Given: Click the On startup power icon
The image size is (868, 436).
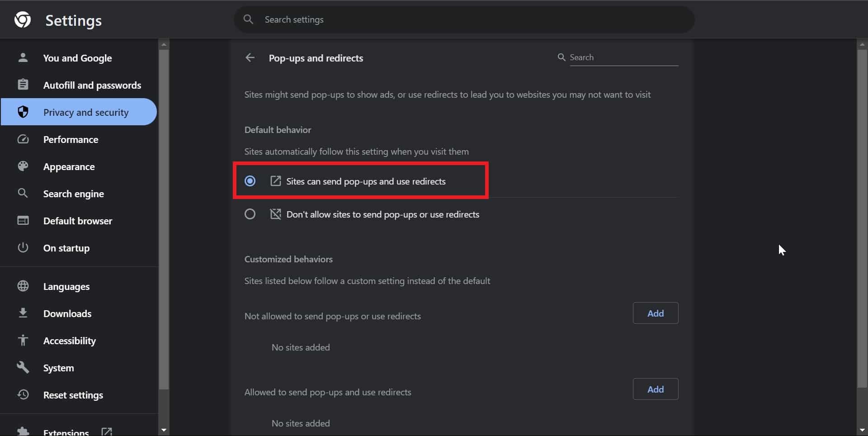Looking at the screenshot, I should point(23,248).
